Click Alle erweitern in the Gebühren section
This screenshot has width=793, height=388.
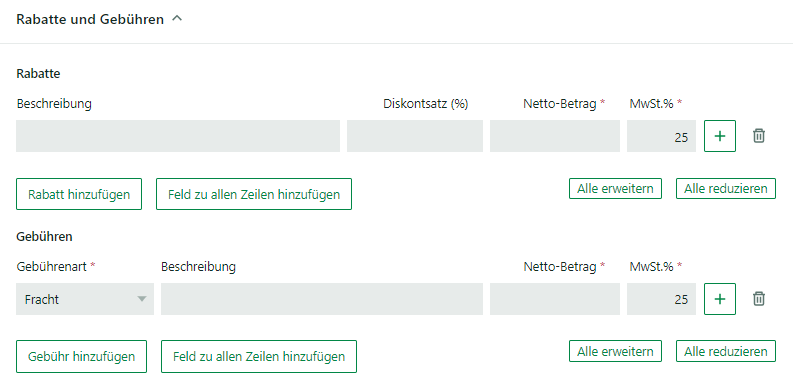coord(615,351)
